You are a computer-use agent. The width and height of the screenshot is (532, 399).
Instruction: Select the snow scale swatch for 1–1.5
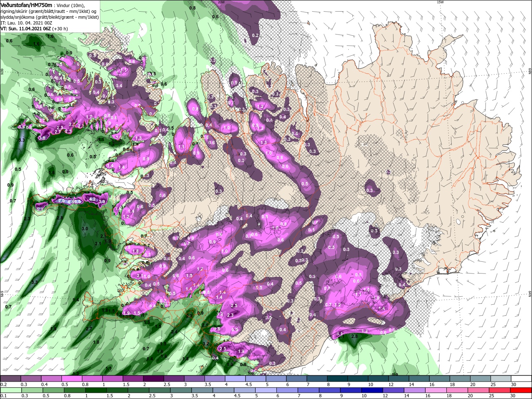point(113,379)
